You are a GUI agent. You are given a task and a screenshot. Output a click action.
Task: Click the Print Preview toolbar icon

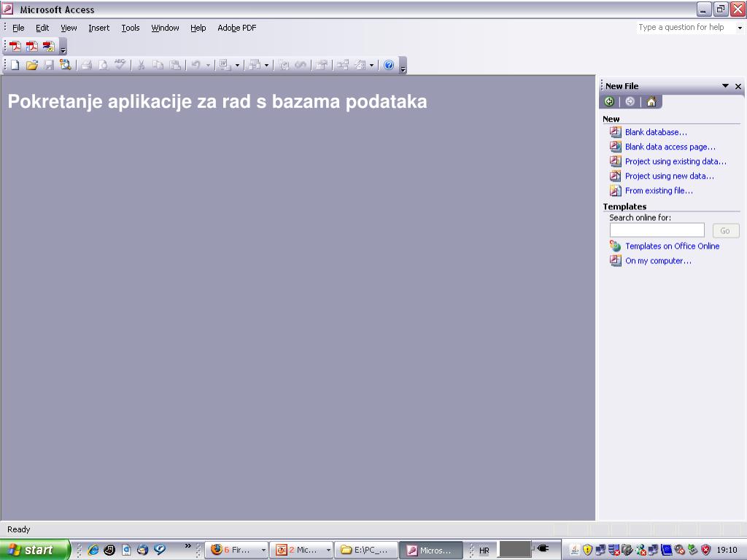(103, 65)
